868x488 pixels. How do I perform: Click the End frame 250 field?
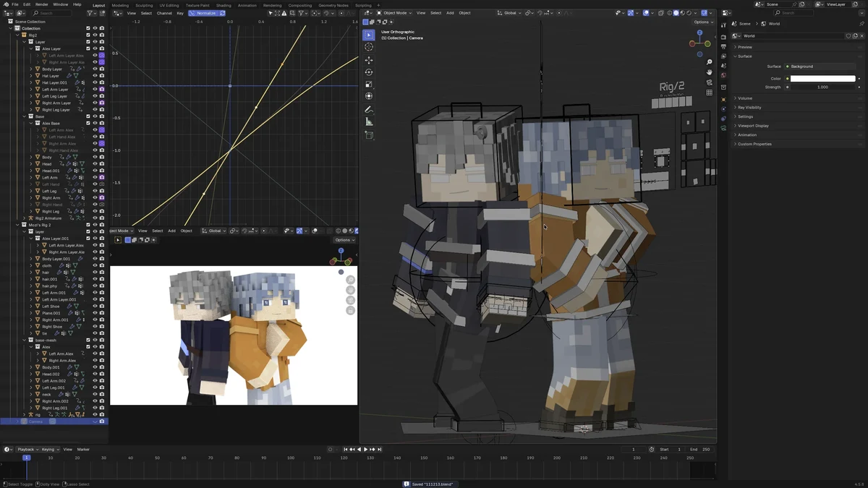[701, 450]
